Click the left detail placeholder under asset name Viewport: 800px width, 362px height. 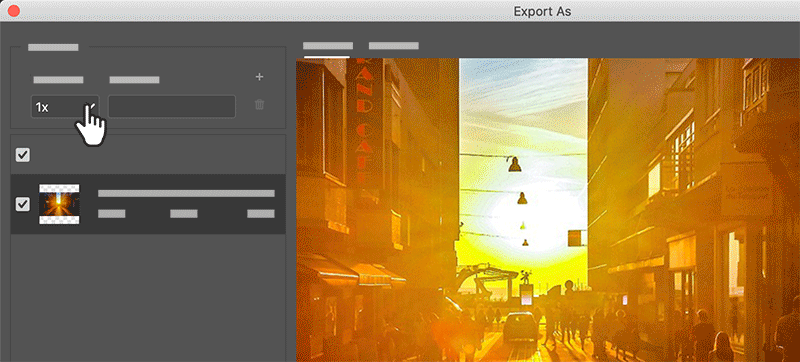point(112,213)
